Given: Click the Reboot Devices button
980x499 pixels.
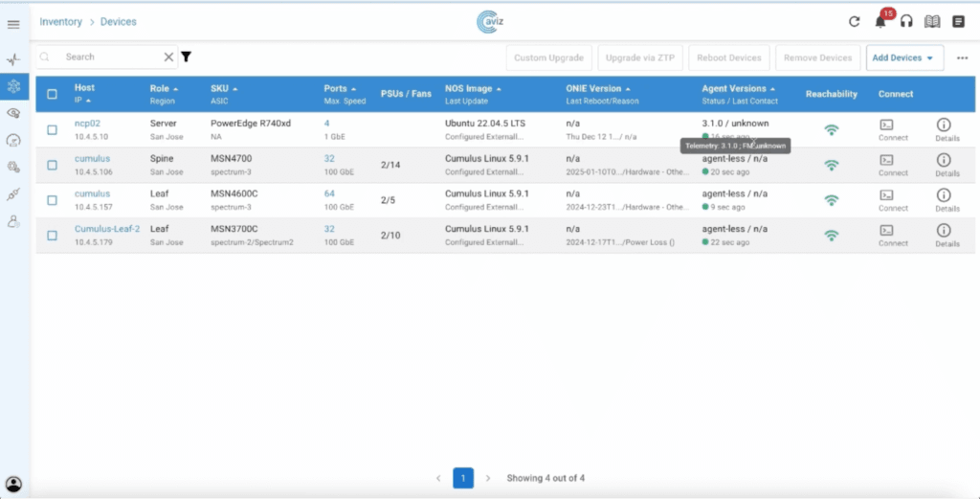Looking at the screenshot, I should coord(729,57).
